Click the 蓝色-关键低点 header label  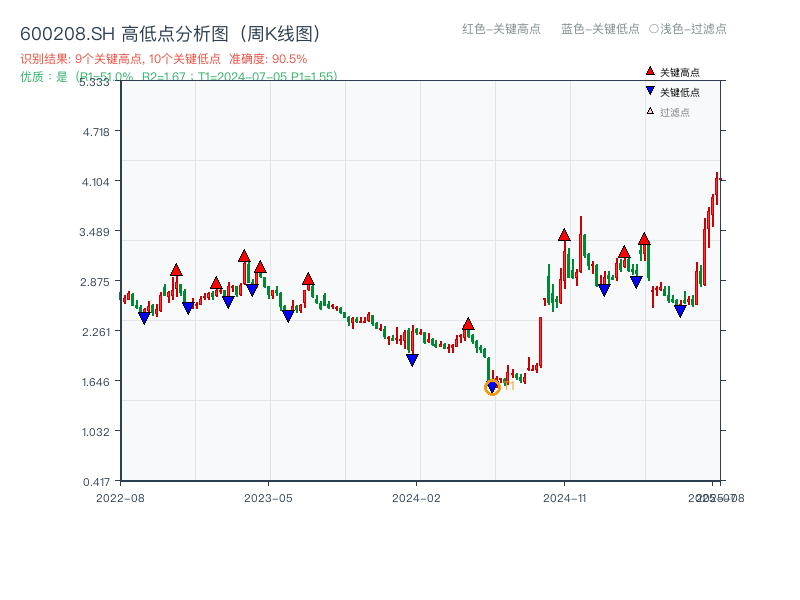pos(600,29)
